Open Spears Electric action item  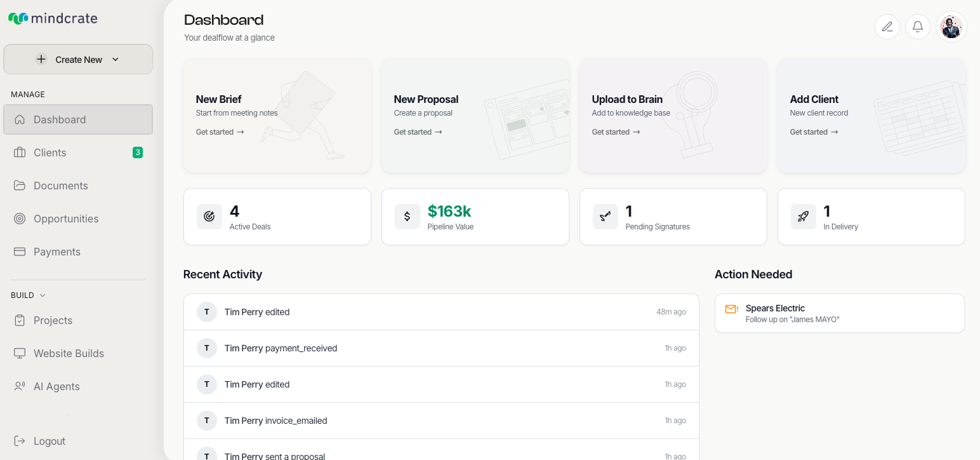coord(840,313)
